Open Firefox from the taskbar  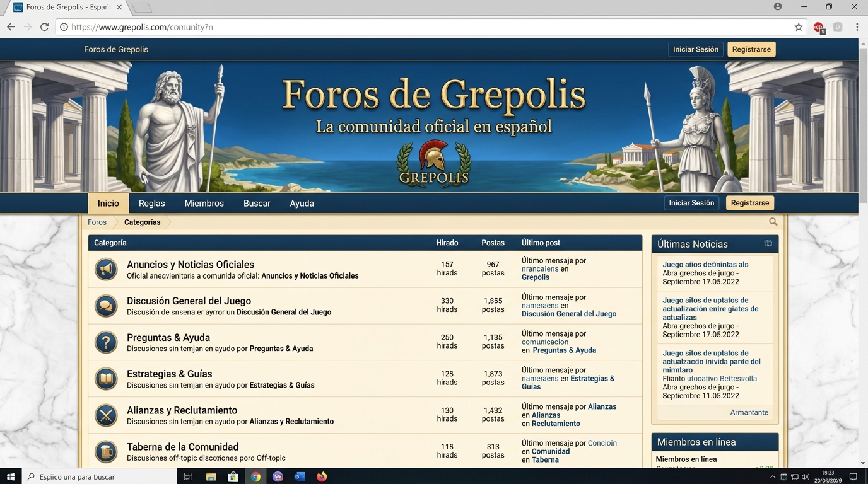322,477
